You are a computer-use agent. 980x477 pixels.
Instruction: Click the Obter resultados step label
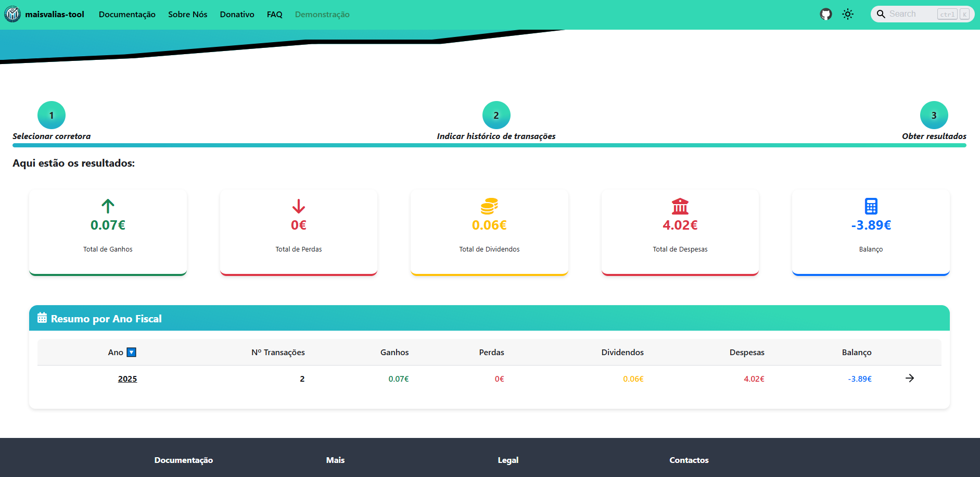coord(934,136)
